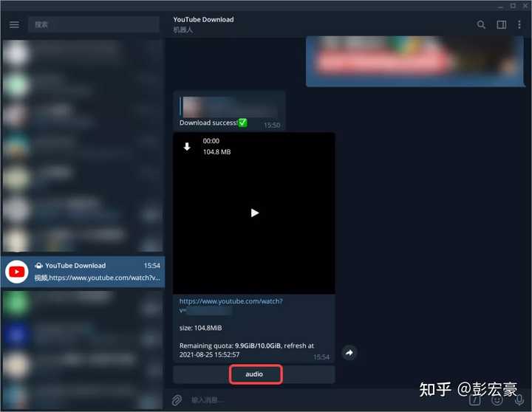
Task: Toggle the side info panel
Action: (x=502, y=25)
